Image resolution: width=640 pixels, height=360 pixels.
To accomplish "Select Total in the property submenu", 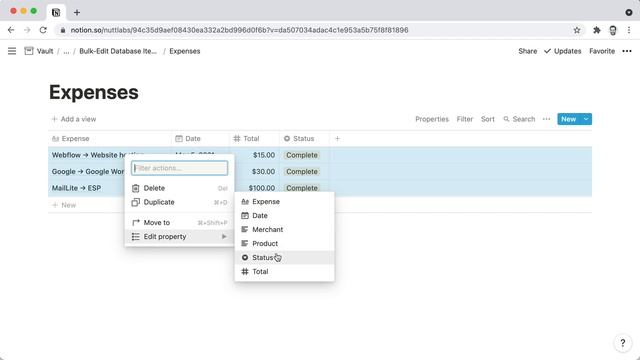I will coord(284,271).
